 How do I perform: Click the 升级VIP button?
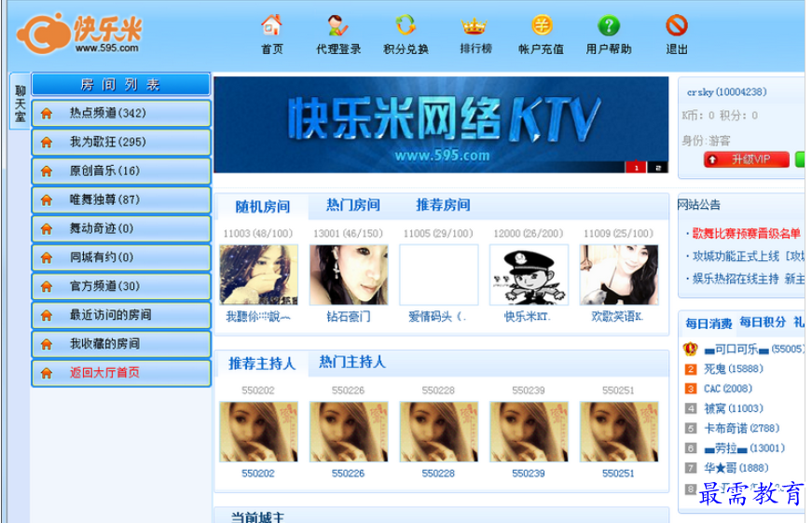pyautogui.click(x=746, y=159)
